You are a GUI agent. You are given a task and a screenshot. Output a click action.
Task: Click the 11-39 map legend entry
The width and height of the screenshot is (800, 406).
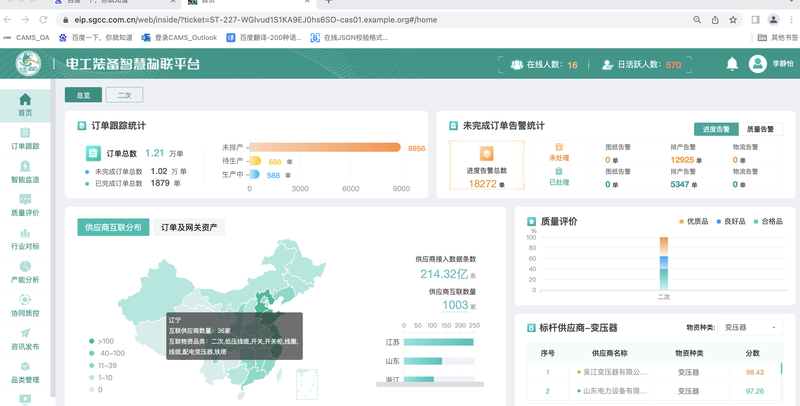tap(103, 366)
